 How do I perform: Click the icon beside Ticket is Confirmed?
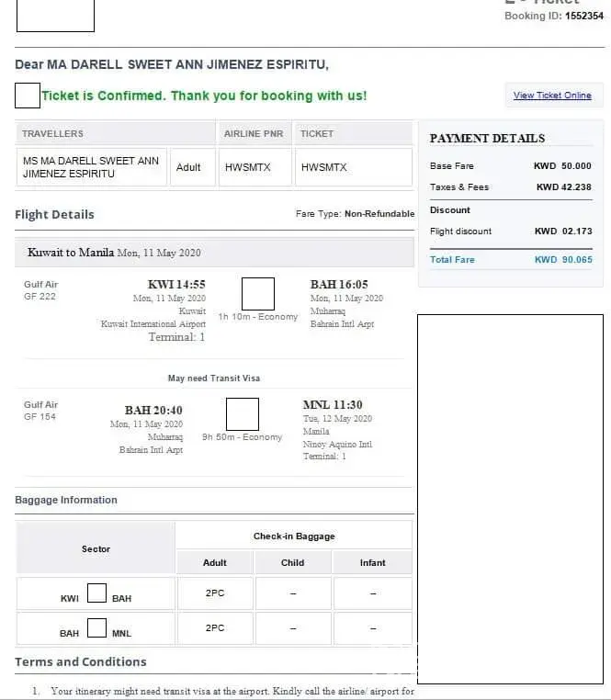coord(28,95)
